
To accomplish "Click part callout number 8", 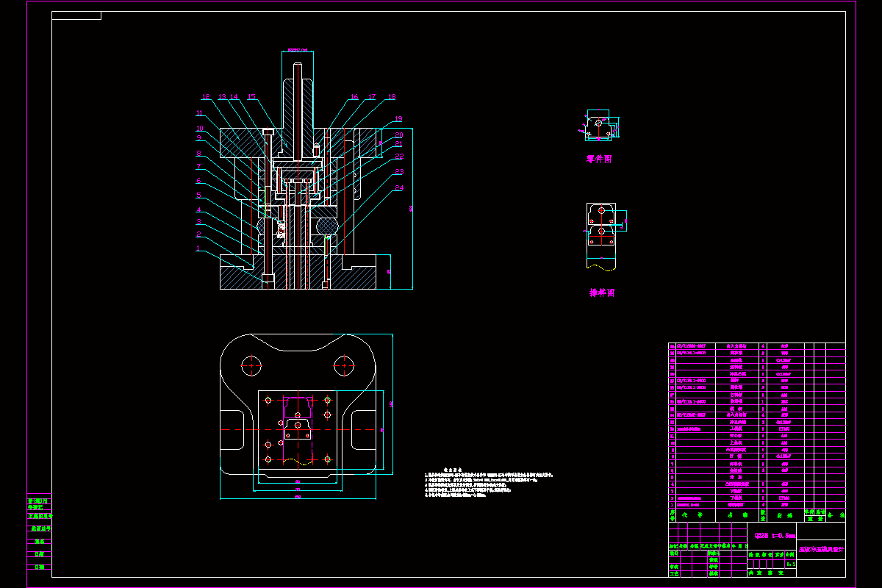I will 198,153.
